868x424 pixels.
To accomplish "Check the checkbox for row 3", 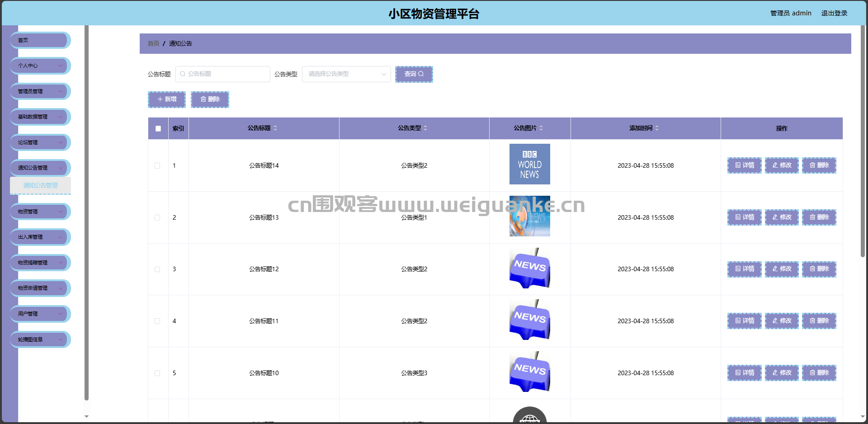I will coord(157,269).
